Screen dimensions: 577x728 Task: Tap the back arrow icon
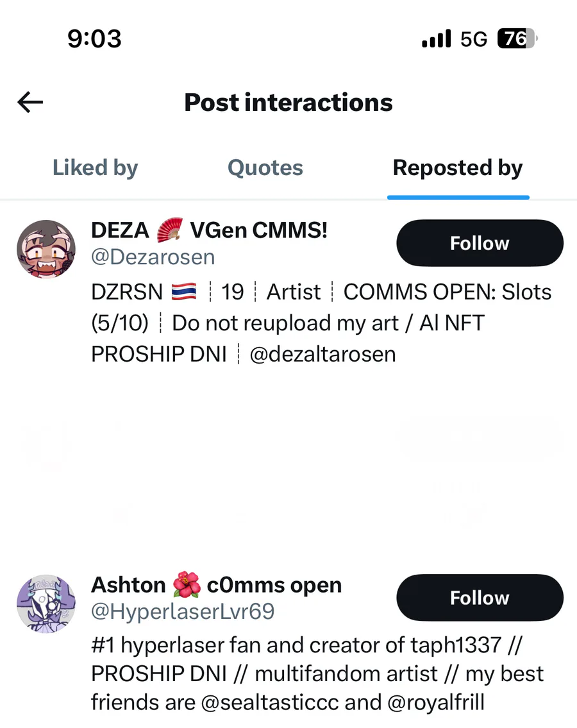coord(30,102)
